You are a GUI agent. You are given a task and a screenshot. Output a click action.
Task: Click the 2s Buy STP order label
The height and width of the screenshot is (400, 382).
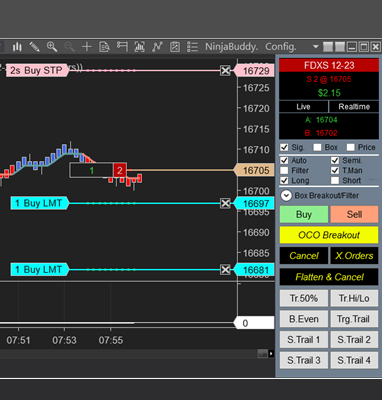37,71
